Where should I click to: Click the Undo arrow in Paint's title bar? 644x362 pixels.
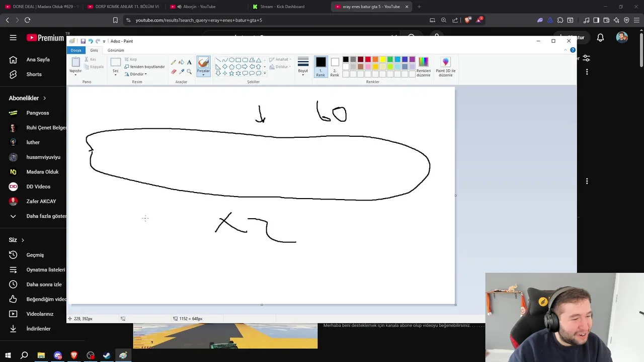(91, 41)
